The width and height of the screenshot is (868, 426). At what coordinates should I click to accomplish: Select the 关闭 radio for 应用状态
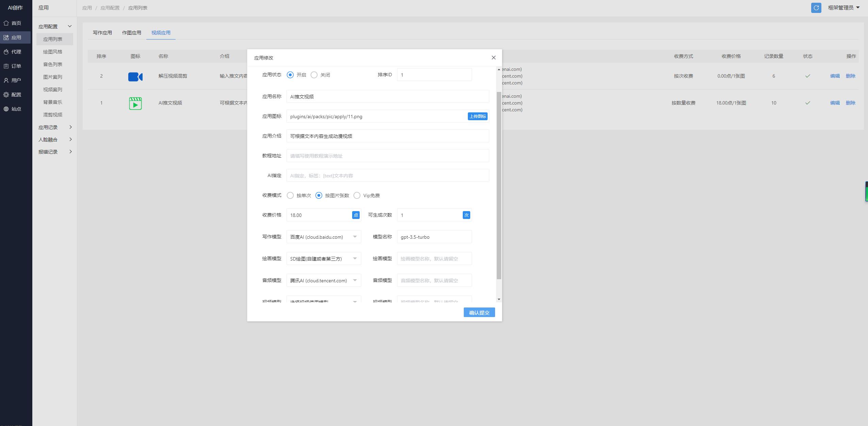pyautogui.click(x=314, y=75)
